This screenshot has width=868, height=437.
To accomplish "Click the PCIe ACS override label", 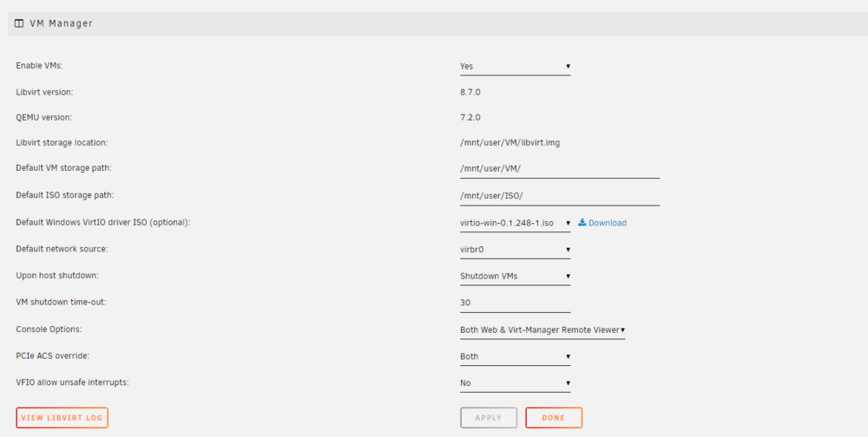I will coord(53,355).
